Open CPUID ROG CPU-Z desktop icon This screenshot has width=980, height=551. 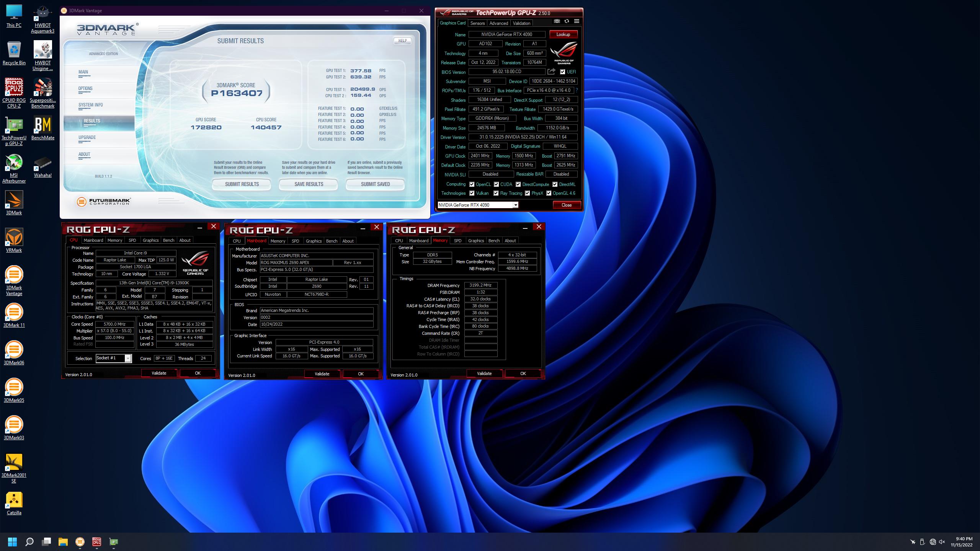coord(14,93)
